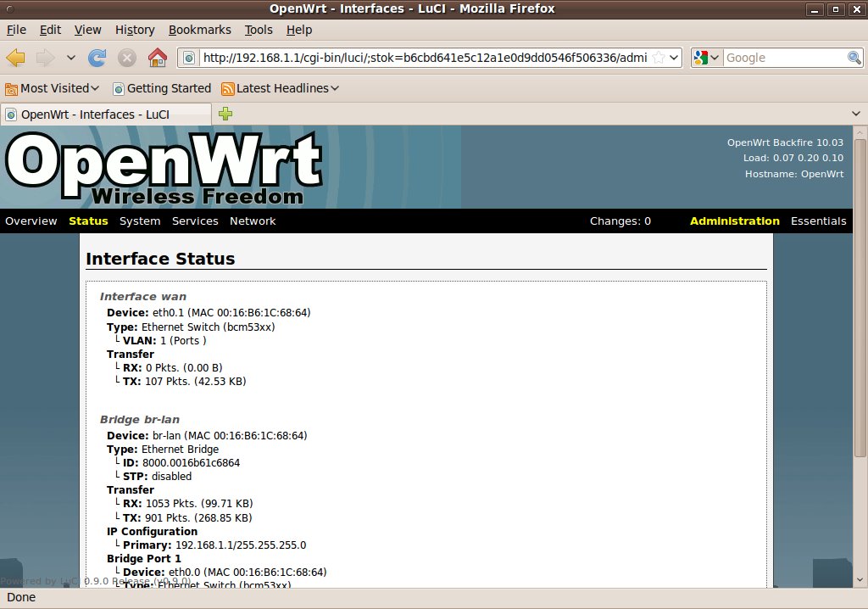Click the search magnifier icon
This screenshot has height=609, width=868.
click(854, 58)
